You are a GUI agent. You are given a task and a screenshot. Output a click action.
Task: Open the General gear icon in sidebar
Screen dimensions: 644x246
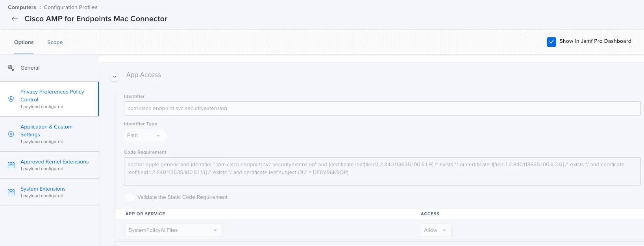point(11,68)
